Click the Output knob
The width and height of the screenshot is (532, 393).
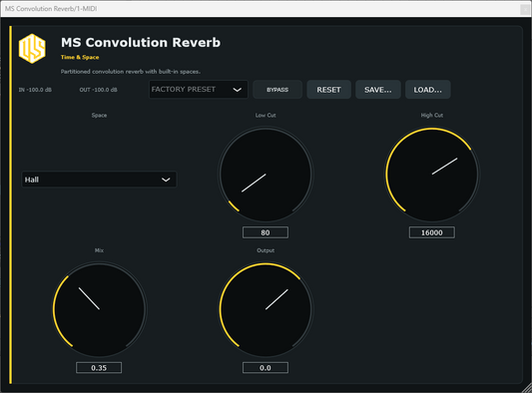(266, 309)
